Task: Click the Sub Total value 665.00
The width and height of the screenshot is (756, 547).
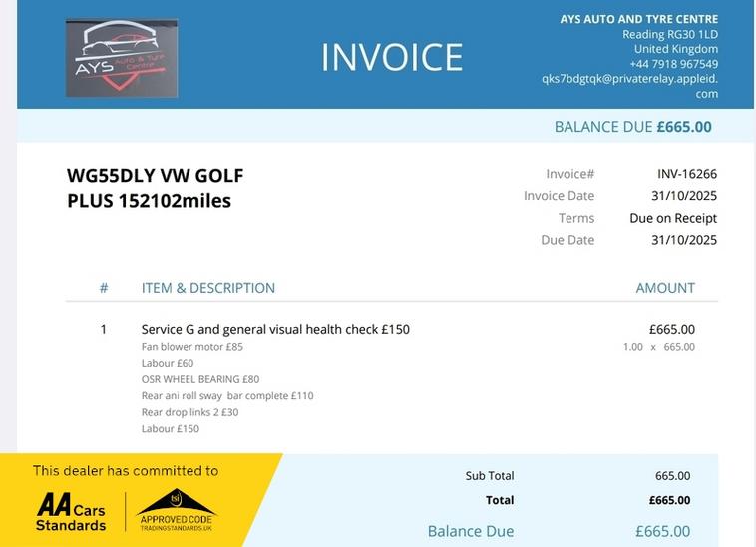Action: [672, 476]
